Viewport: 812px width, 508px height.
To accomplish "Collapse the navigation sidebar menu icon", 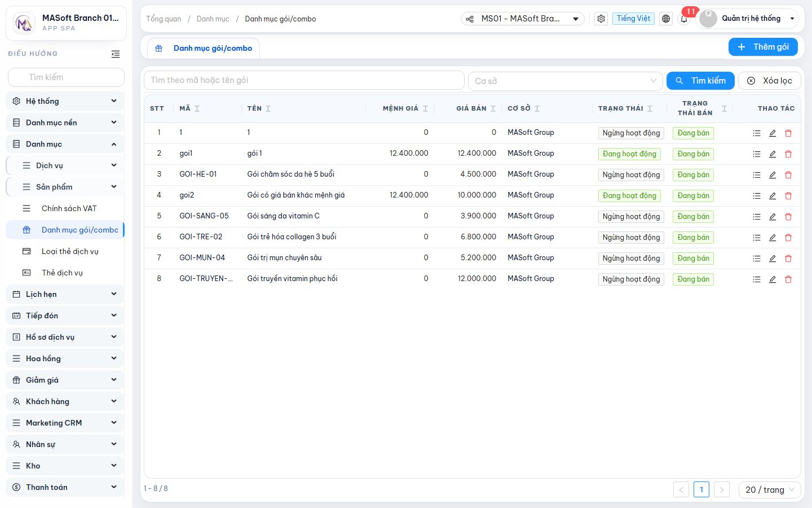I will click(x=116, y=54).
